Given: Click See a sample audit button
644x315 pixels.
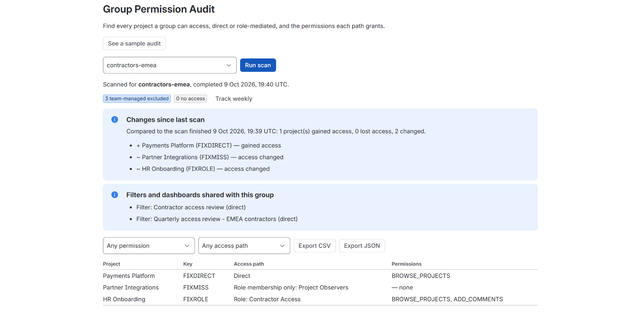Looking at the screenshot, I should coord(134,43).
